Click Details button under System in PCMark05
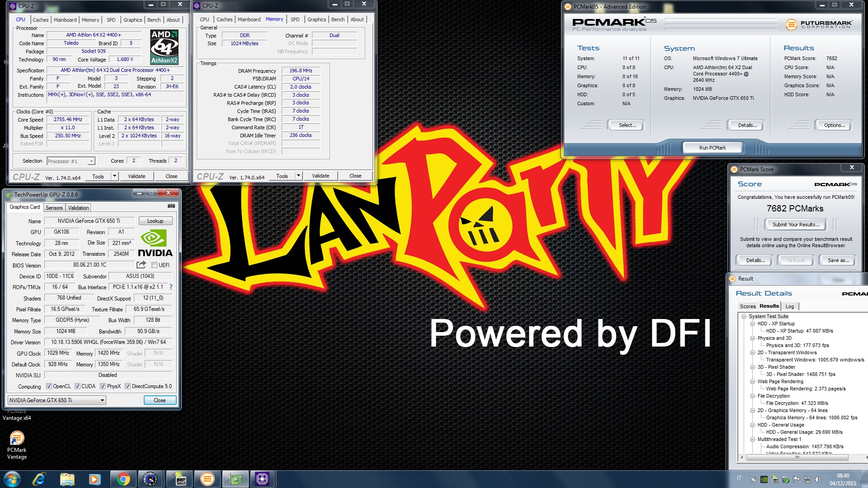The height and width of the screenshot is (488, 868). coord(747,125)
